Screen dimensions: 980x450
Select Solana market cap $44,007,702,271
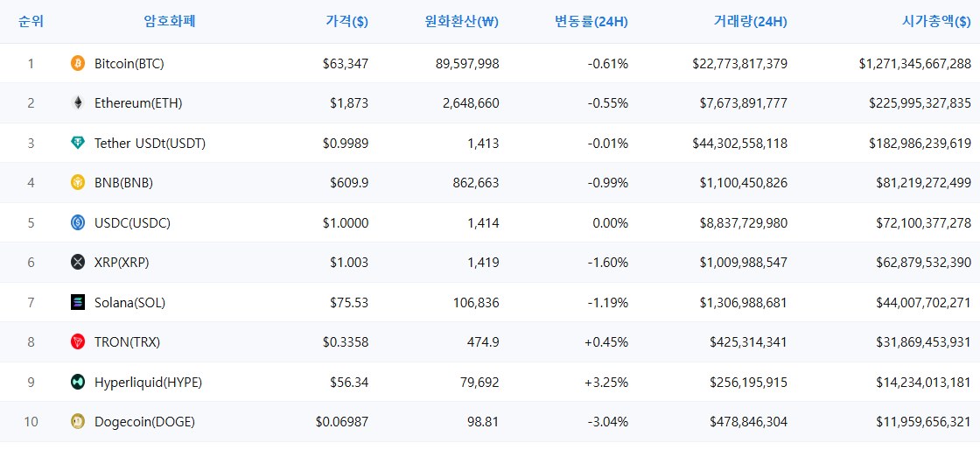point(924,303)
